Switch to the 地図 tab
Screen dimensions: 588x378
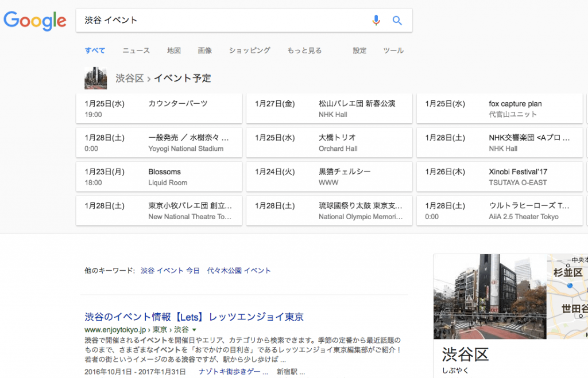click(174, 50)
